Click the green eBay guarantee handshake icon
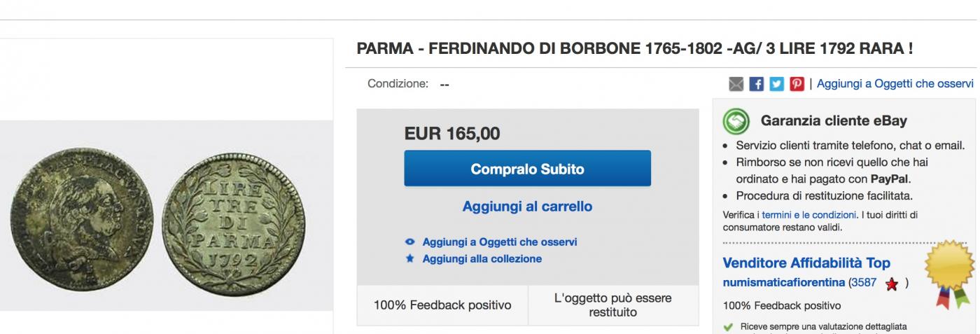This screenshot has width=980, height=334. 736,121
